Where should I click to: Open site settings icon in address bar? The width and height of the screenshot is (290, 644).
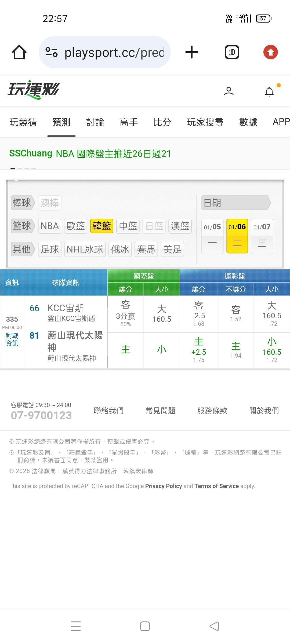52,52
